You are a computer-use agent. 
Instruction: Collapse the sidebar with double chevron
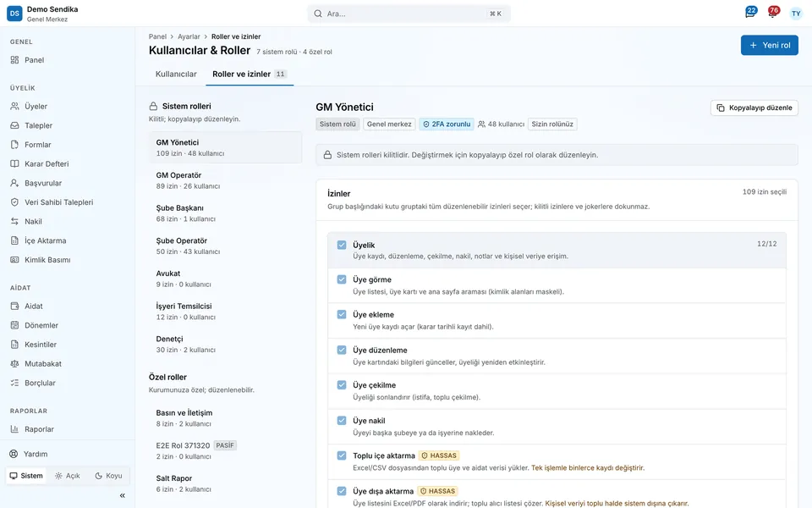[122, 495]
